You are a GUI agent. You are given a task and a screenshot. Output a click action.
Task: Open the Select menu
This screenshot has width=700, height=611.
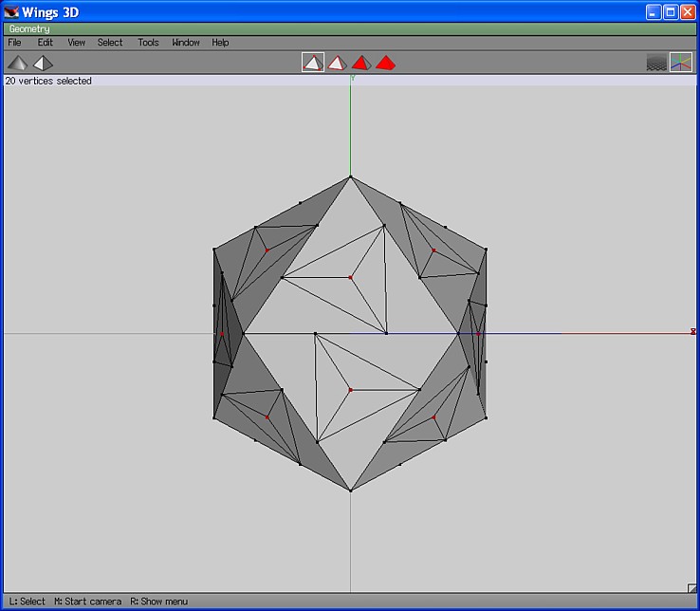pyautogui.click(x=110, y=43)
